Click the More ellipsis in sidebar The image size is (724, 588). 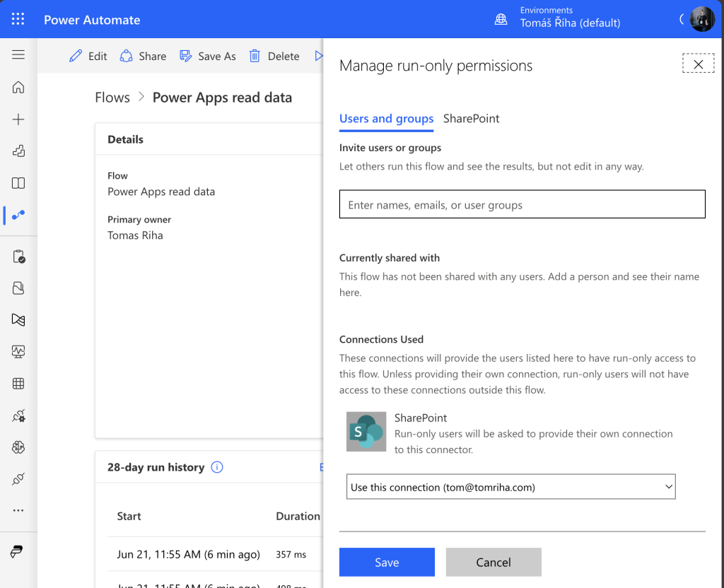tap(18, 510)
